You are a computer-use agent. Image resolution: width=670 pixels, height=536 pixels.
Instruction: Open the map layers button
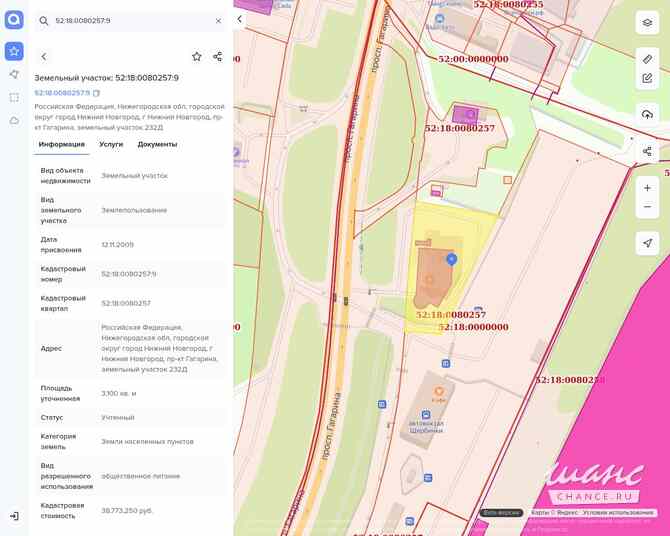(647, 23)
